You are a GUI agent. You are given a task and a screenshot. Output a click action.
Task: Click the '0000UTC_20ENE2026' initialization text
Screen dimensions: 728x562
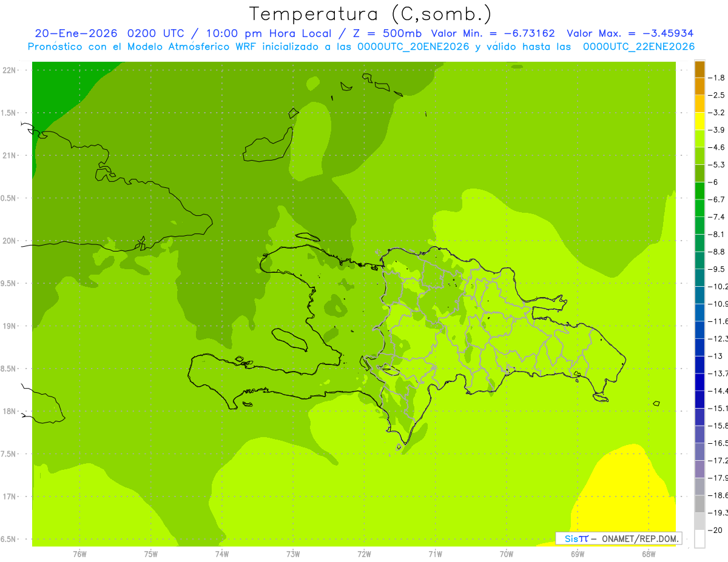(413, 47)
